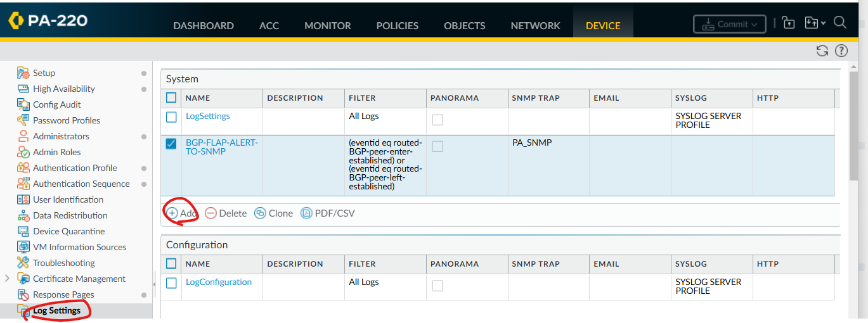Image resolution: width=868 pixels, height=323 pixels.
Task: Open the BGP-FLAP-ALERT-TO-SNMP profile link
Action: pos(222,147)
